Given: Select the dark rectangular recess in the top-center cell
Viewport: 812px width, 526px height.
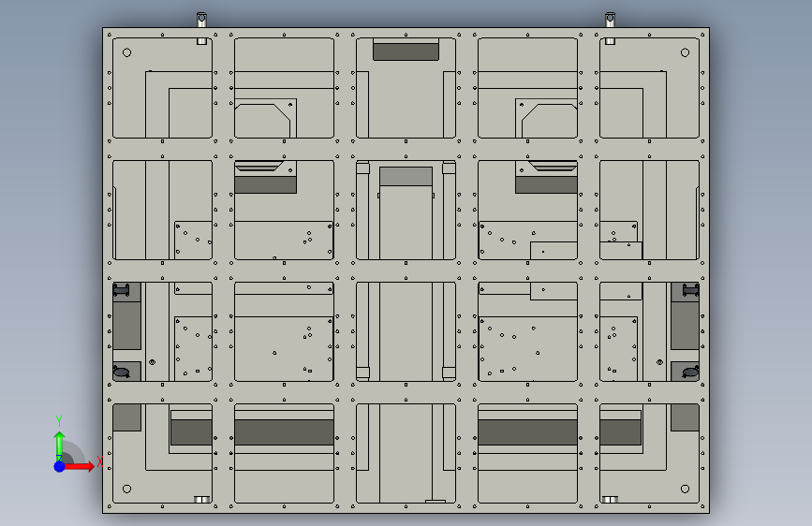Looking at the screenshot, I should coord(406,51).
